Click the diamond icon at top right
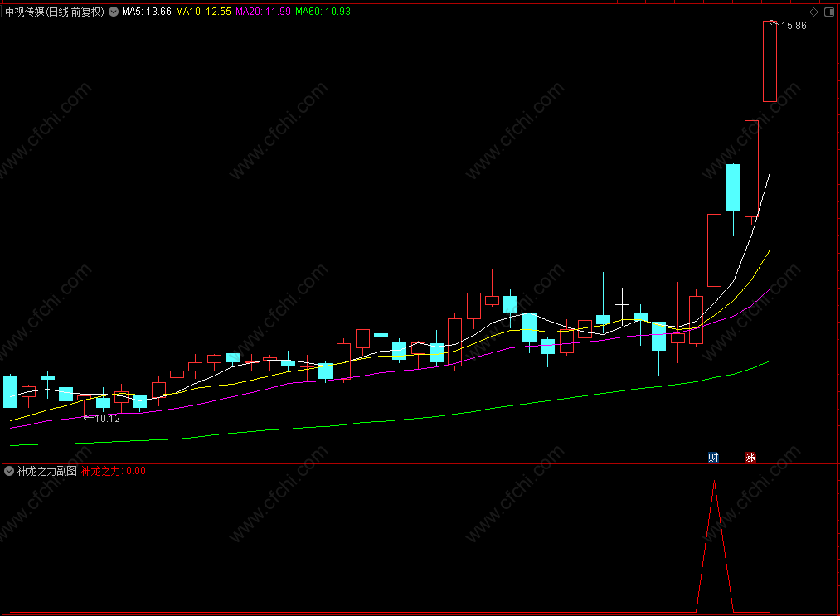The image size is (840, 616). (813, 12)
